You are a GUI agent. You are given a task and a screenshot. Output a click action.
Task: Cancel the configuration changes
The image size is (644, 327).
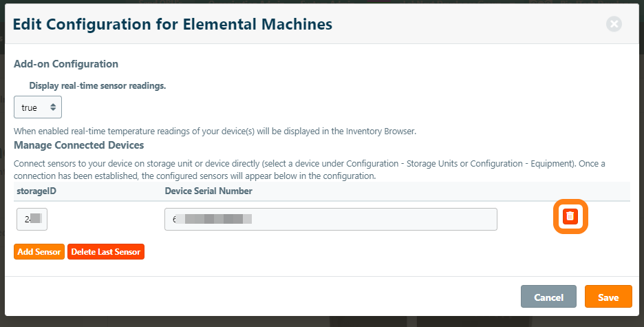click(548, 297)
